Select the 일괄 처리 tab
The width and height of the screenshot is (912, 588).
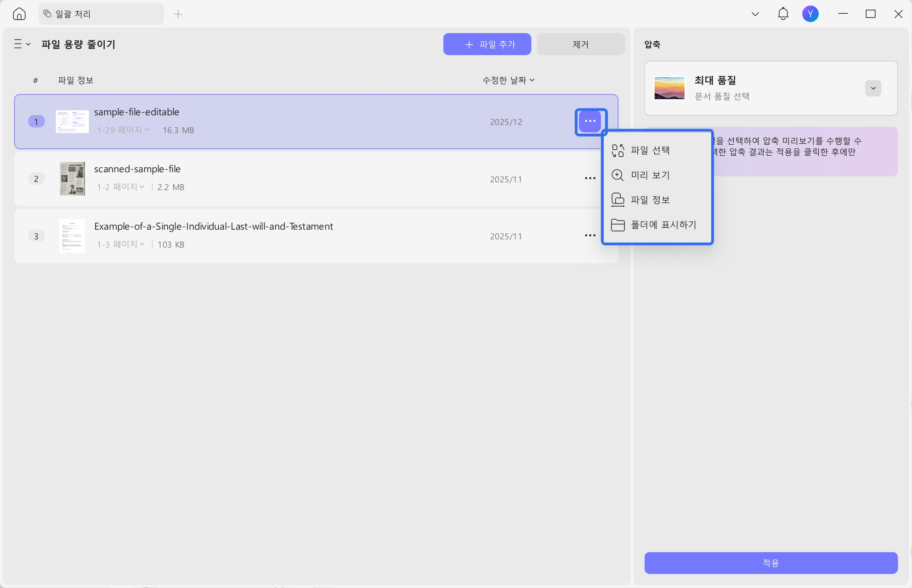[101, 14]
